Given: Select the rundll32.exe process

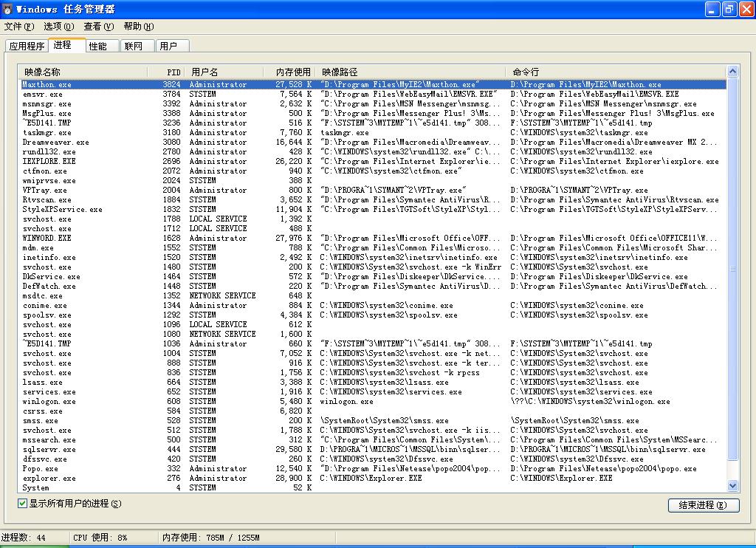Looking at the screenshot, I should [374, 152].
